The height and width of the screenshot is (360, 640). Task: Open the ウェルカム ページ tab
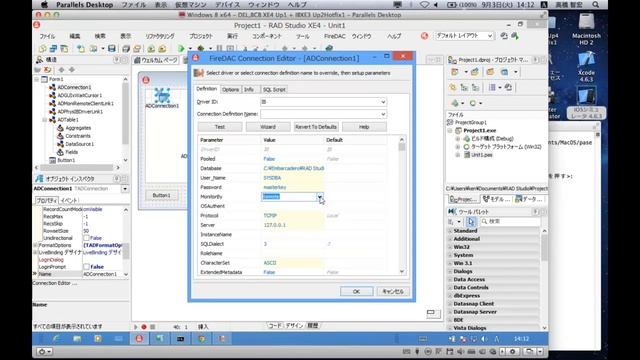pos(157,60)
